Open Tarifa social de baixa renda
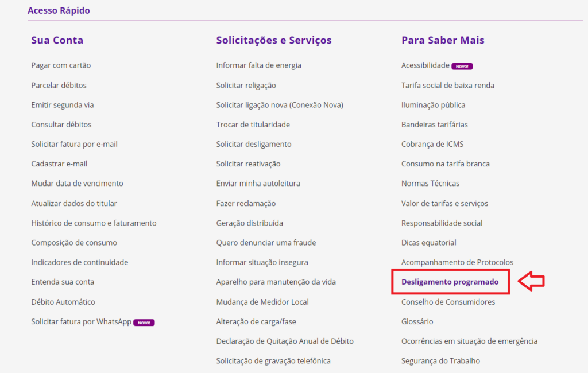 tap(447, 86)
